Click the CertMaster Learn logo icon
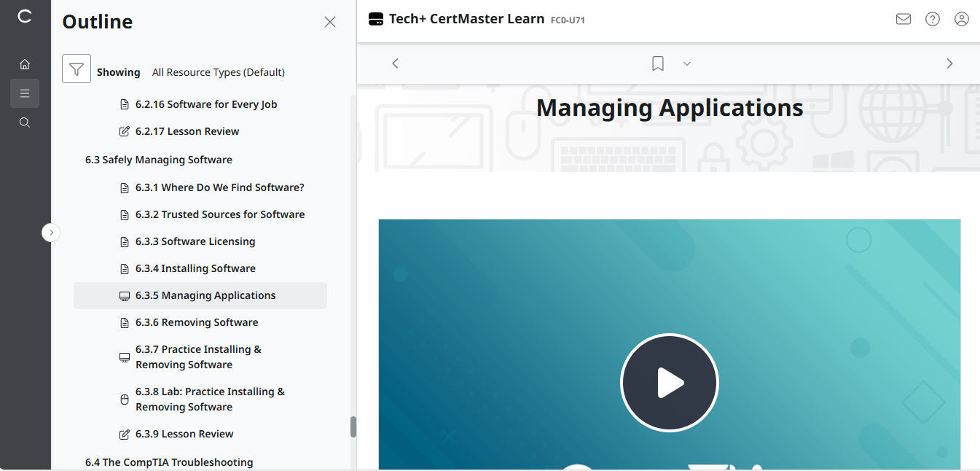 tap(375, 19)
